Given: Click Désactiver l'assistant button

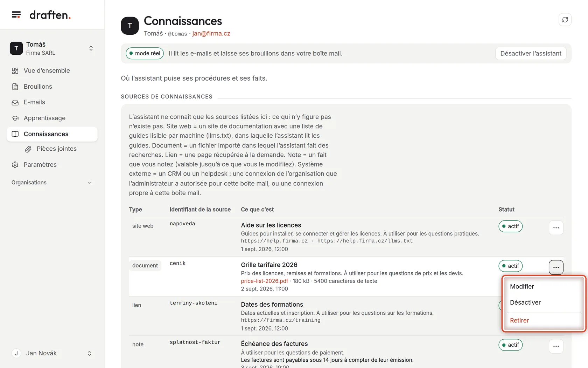Looking at the screenshot, I should point(531,54).
